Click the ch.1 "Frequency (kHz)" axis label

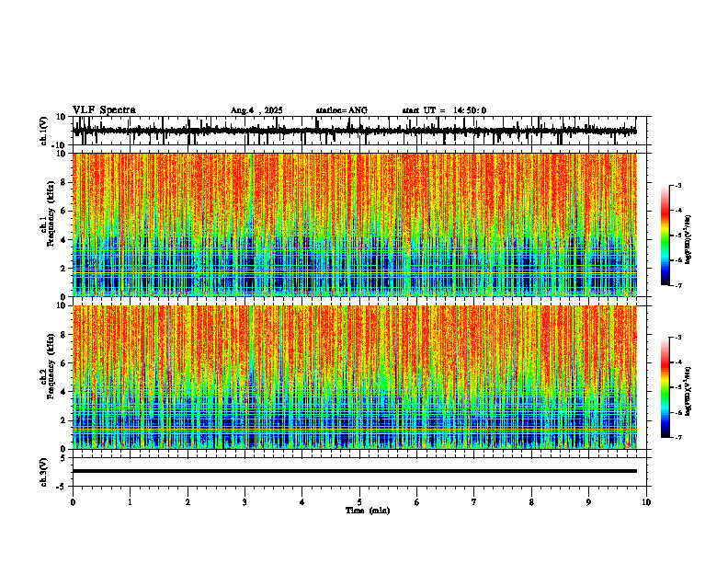point(51,215)
